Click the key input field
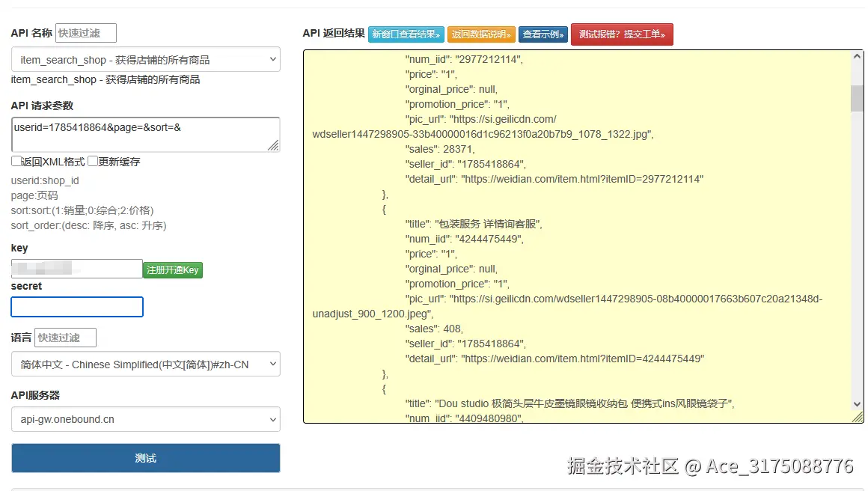Screen dimensions: 868x491 pos(77,269)
